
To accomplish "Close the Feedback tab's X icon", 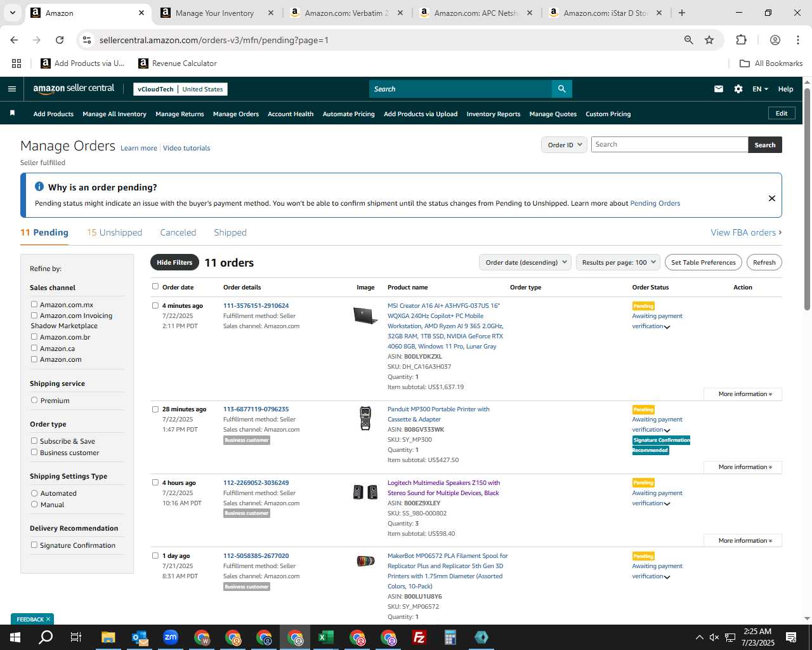I will click(48, 619).
